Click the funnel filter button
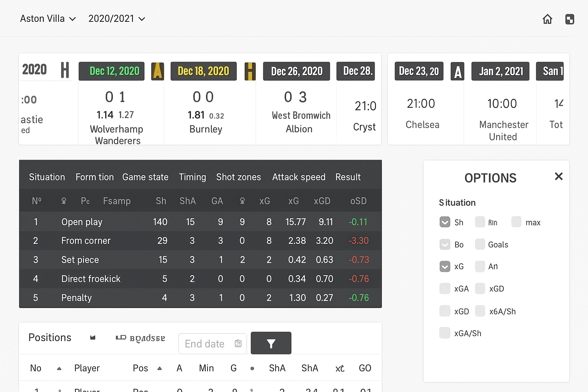The height and width of the screenshot is (392, 588). pyautogui.click(x=271, y=343)
